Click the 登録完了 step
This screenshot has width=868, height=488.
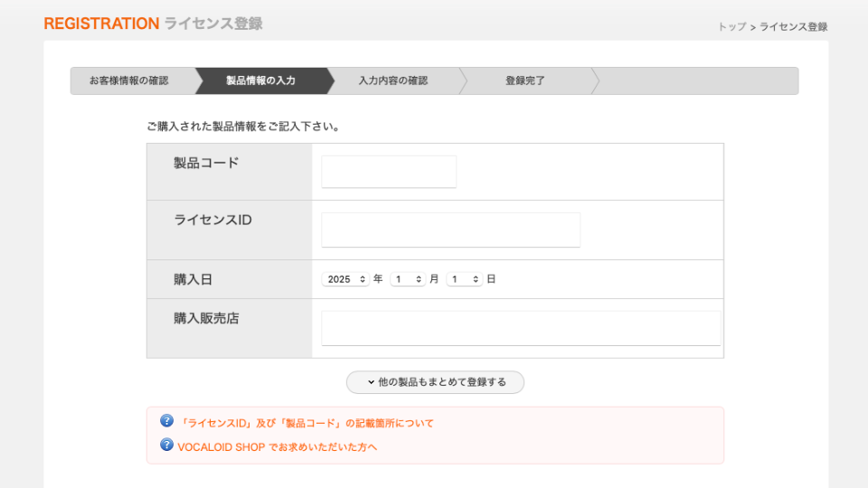point(525,80)
